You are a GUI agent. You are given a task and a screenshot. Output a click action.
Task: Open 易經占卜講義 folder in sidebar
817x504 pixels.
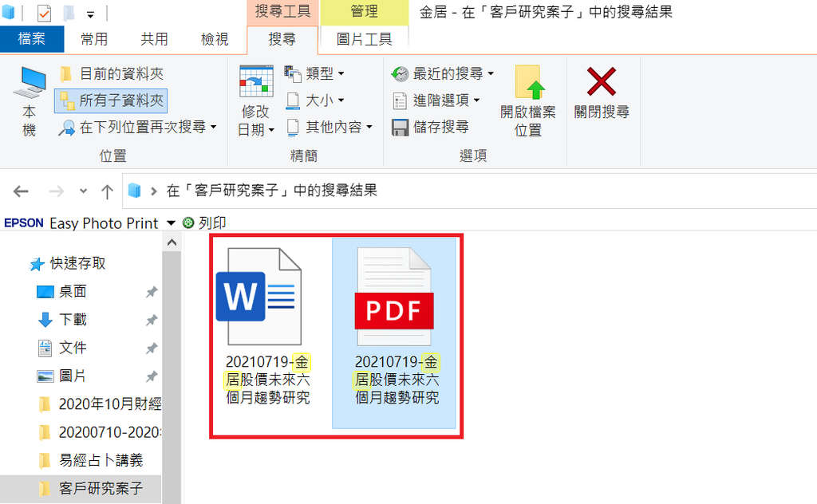tap(91, 460)
